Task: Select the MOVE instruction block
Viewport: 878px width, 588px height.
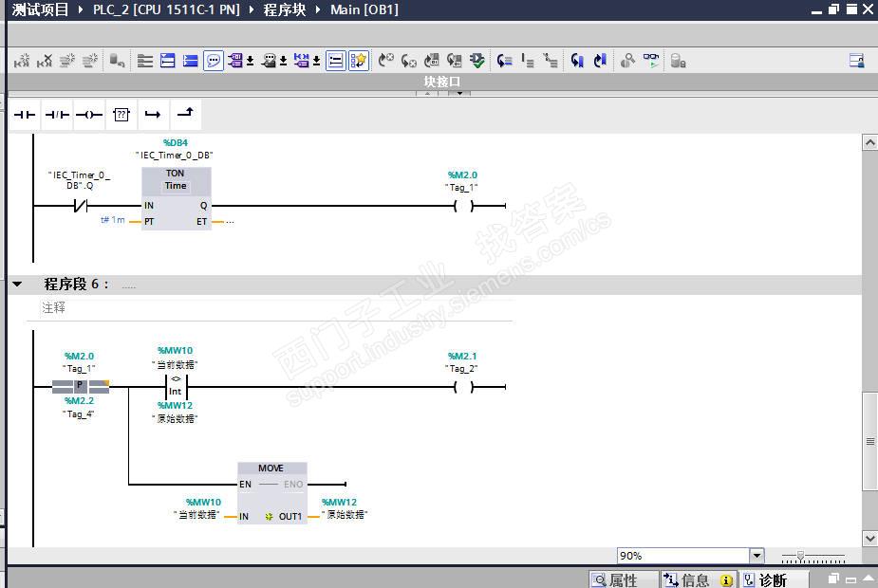Action: (x=272, y=493)
